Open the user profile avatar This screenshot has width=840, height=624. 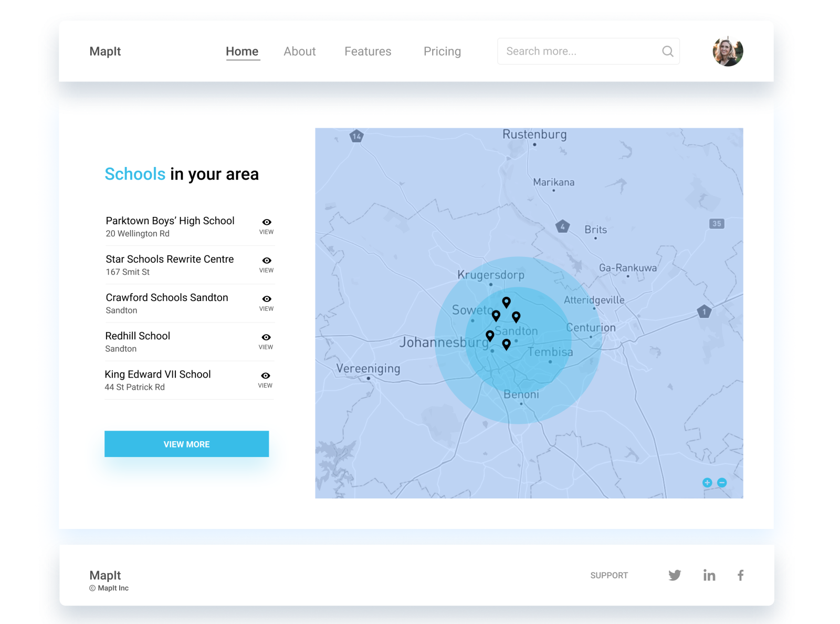point(728,51)
